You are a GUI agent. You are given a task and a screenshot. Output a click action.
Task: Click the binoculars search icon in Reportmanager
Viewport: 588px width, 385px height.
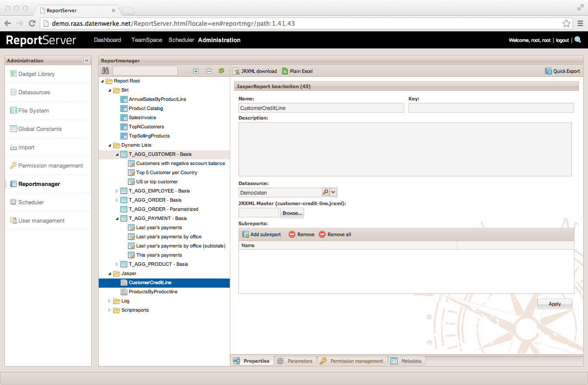[x=105, y=71]
